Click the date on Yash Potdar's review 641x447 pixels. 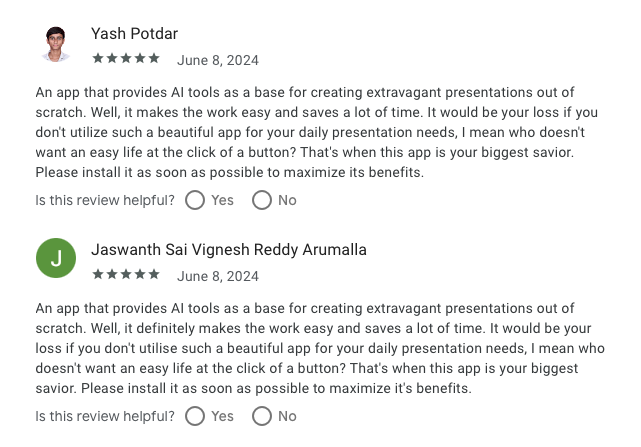(x=218, y=61)
